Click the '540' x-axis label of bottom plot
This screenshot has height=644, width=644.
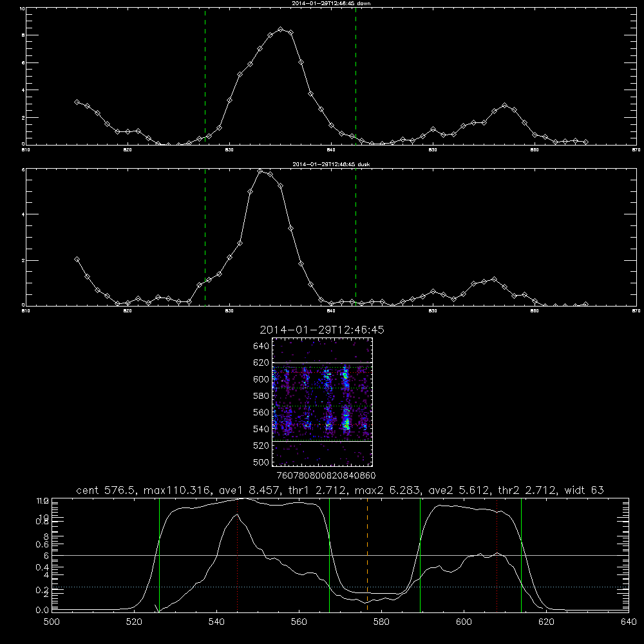coord(216,621)
